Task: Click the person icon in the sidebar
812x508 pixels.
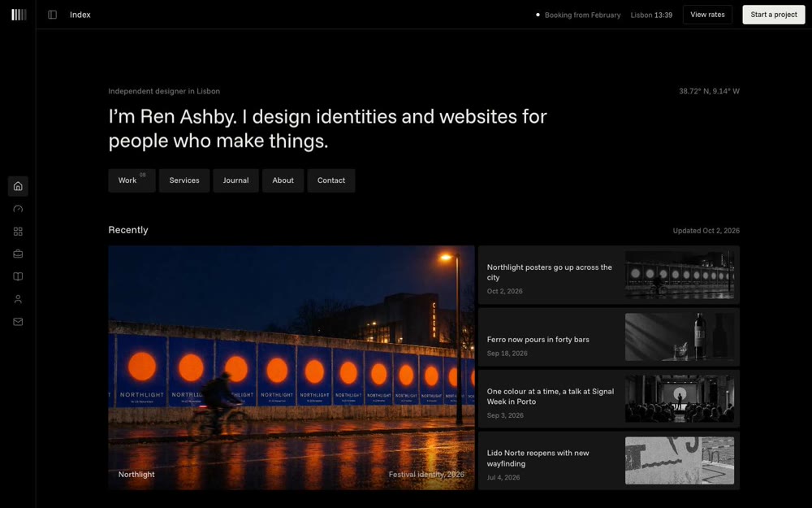Action: 18,299
